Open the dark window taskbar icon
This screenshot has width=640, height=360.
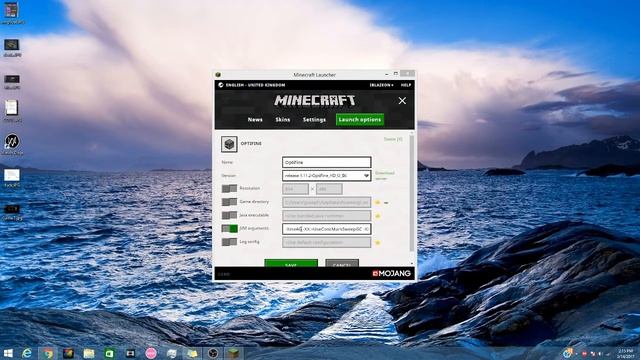tap(130, 353)
